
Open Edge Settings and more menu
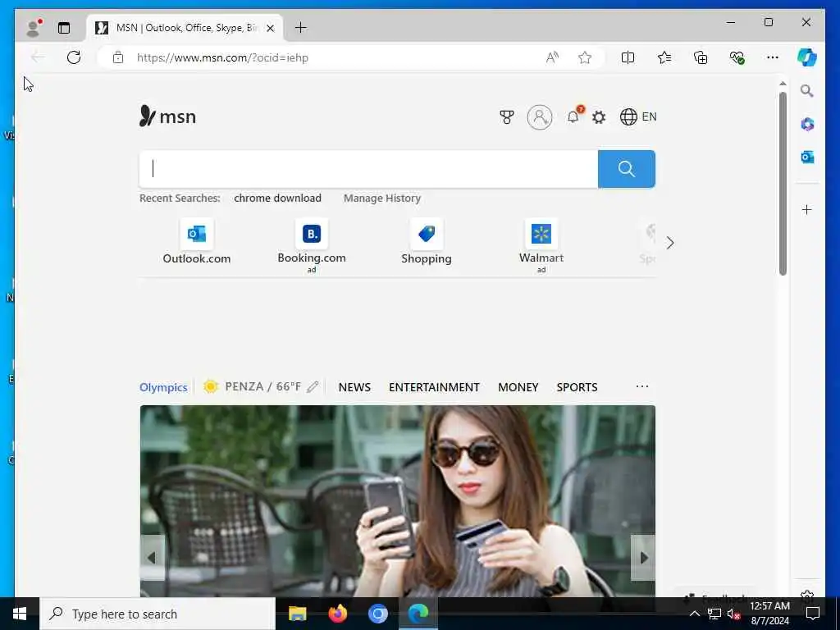tap(773, 57)
